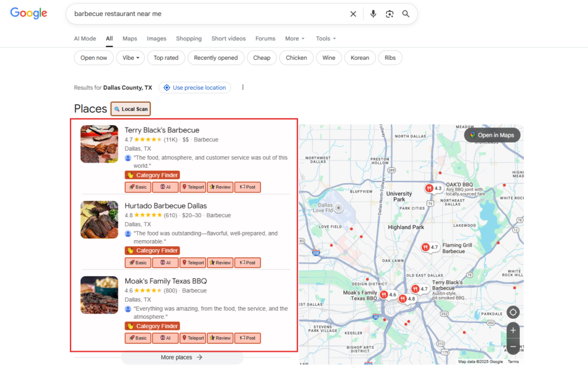
Task: Click the voice search microphone icon
Action: pyautogui.click(x=373, y=14)
